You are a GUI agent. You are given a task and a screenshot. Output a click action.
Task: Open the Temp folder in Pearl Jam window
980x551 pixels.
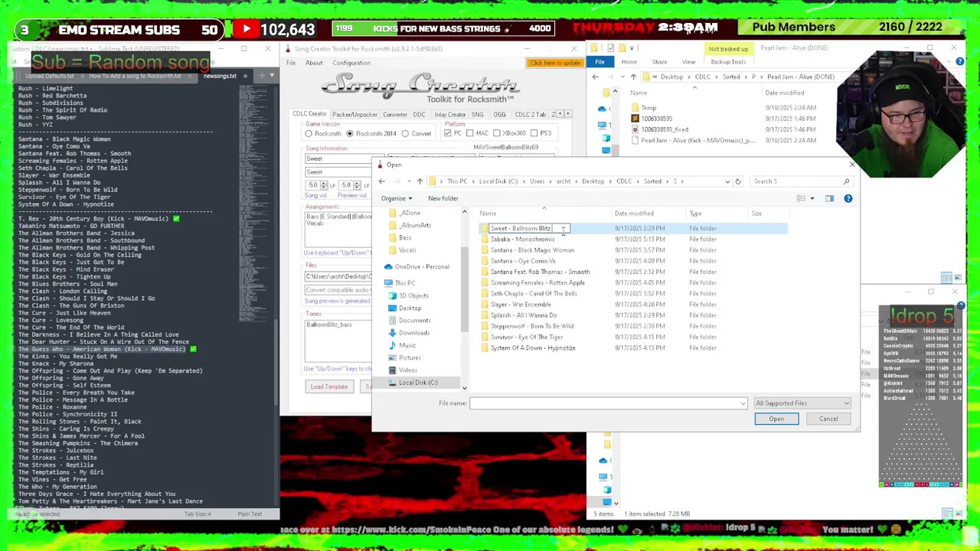648,108
